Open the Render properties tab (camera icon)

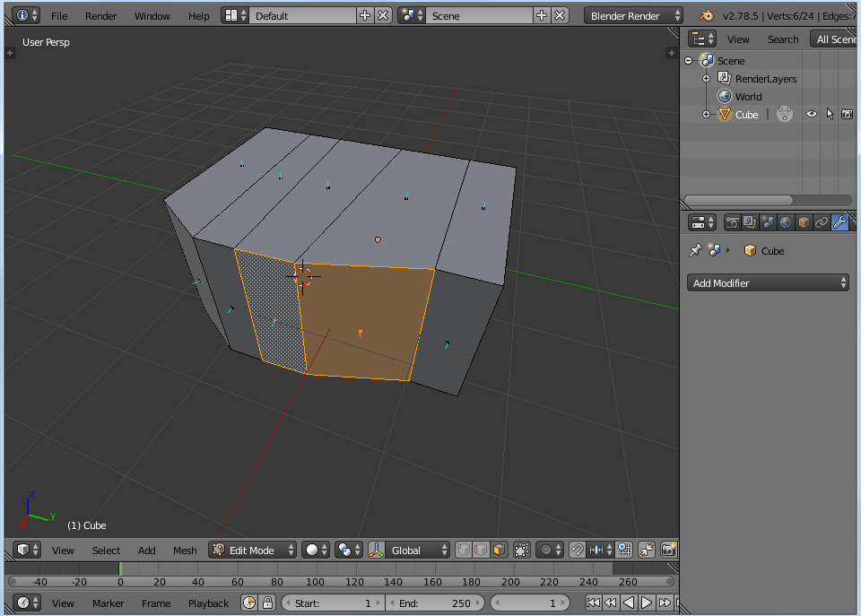[x=733, y=222]
